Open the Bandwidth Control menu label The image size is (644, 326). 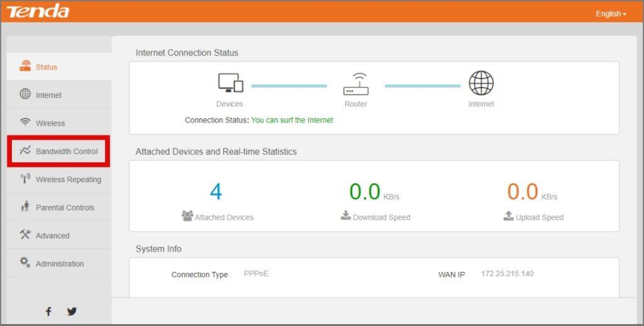point(67,151)
